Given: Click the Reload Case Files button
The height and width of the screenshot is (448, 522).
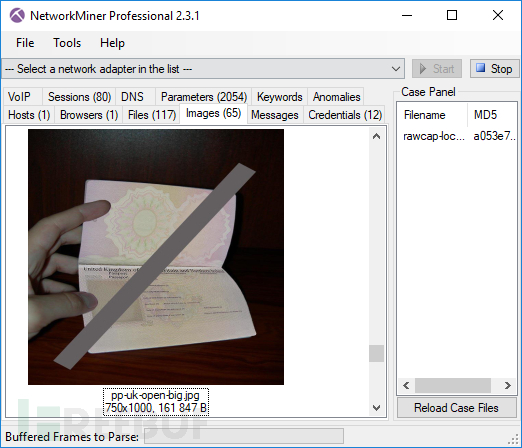Looking at the screenshot, I should click(456, 407).
